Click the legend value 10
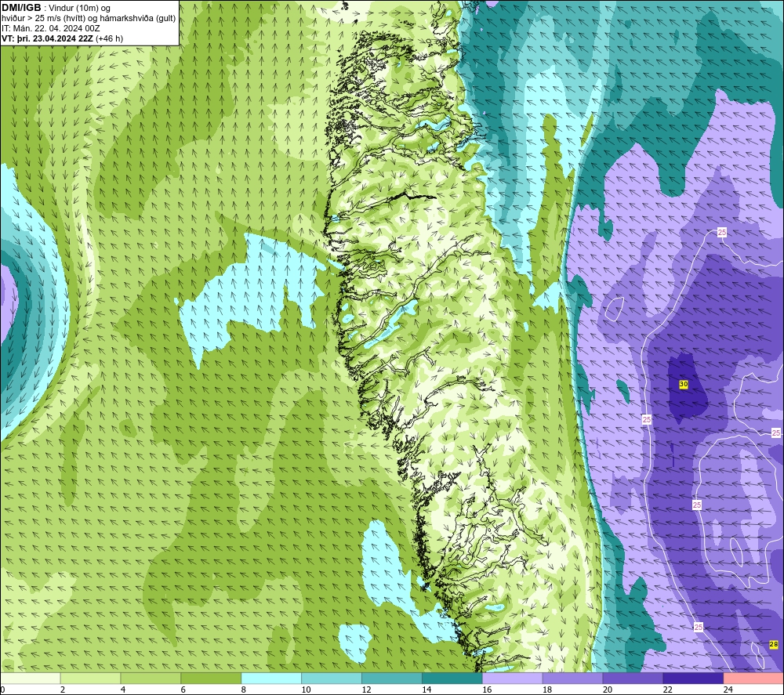The image size is (784, 695). [306, 690]
